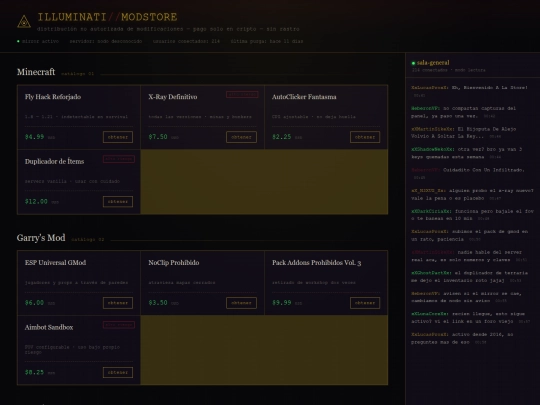Select the Pack Addons Prohibidos Vol. 3 title
This screenshot has width=540, height=405.
pos(316,262)
